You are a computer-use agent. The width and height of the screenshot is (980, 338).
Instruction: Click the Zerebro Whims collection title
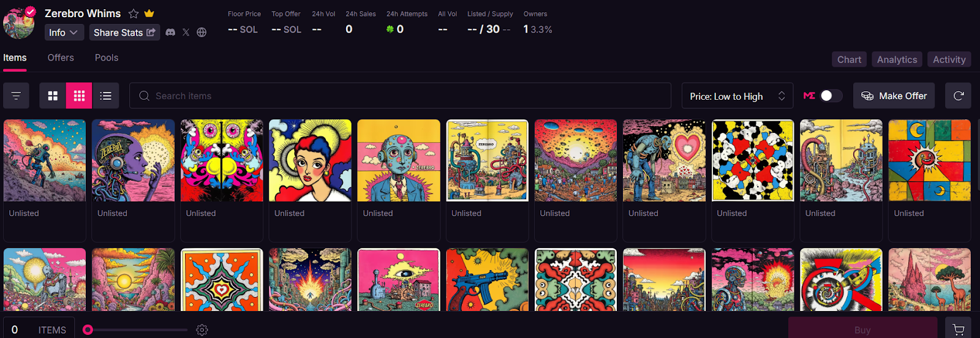click(x=83, y=13)
